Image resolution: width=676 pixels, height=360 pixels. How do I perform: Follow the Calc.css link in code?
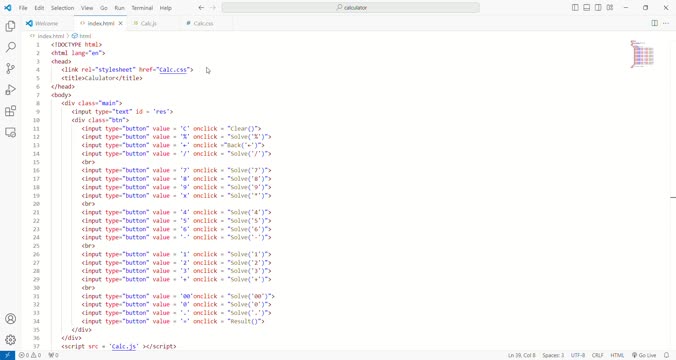(173, 69)
